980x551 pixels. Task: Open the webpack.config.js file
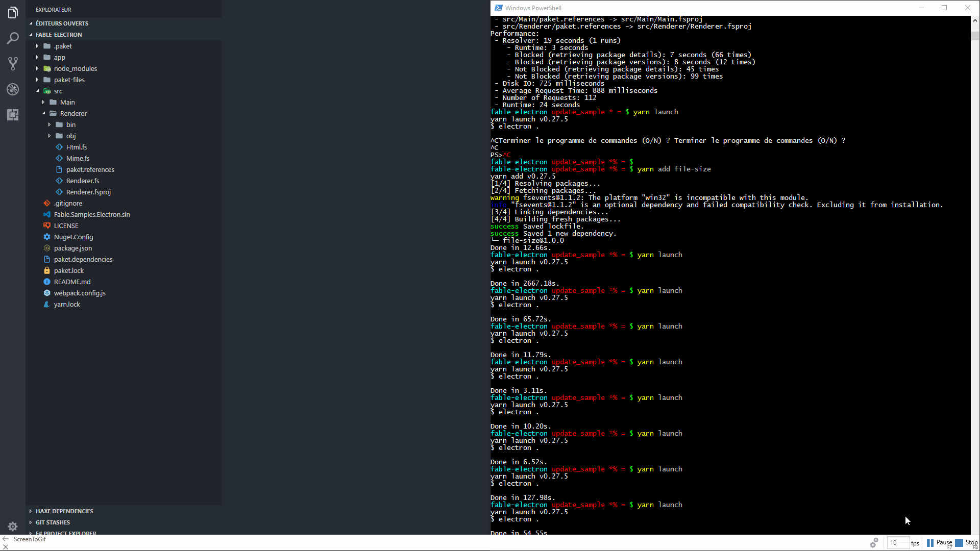click(80, 293)
